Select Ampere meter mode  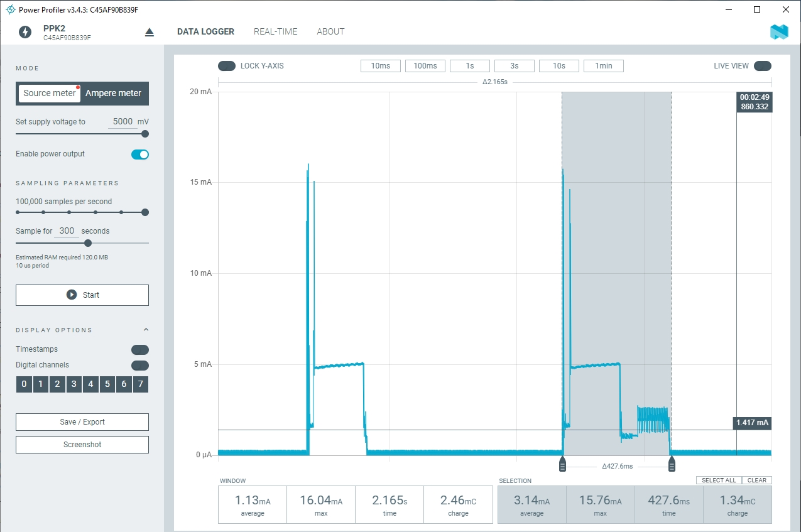[x=114, y=93]
